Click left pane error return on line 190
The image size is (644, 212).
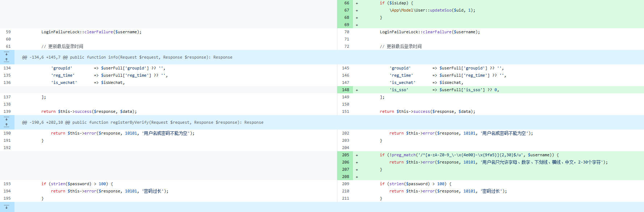coord(123,133)
